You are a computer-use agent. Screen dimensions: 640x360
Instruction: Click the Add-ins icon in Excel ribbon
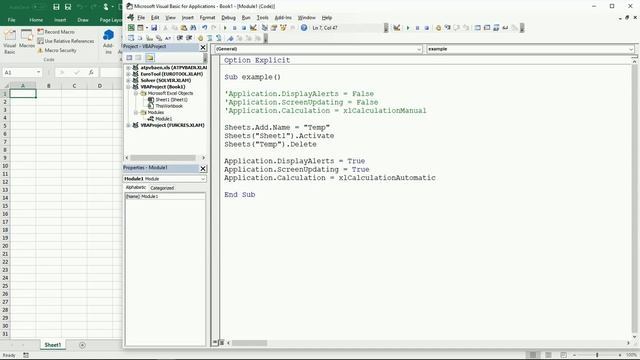(108, 42)
